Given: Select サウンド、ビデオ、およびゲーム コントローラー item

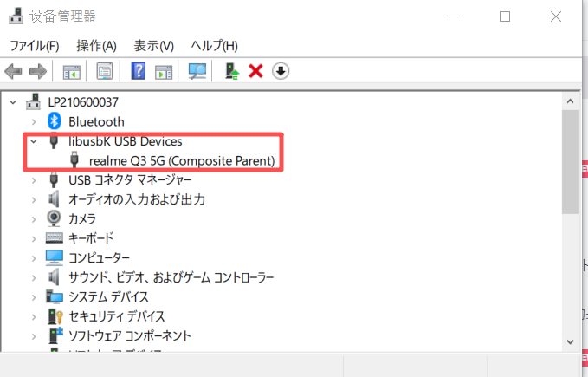Looking at the screenshot, I should click(x=171, y=277).
